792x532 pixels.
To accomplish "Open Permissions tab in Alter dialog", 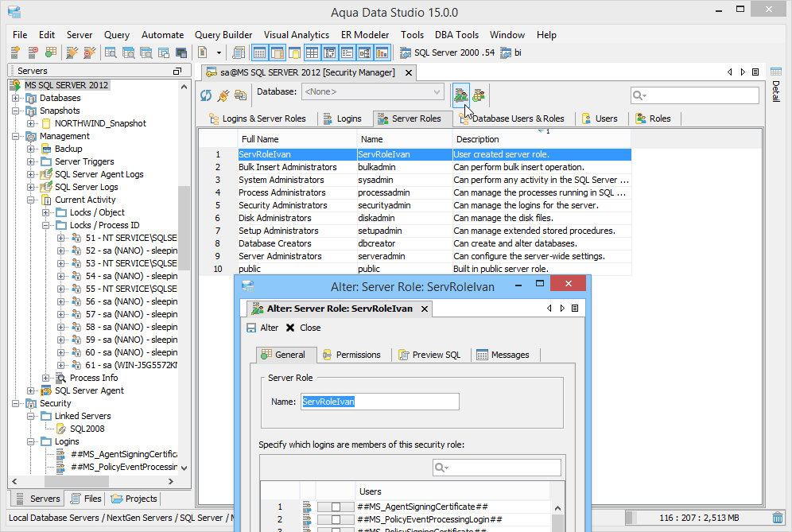I will [x=352, y=355].
